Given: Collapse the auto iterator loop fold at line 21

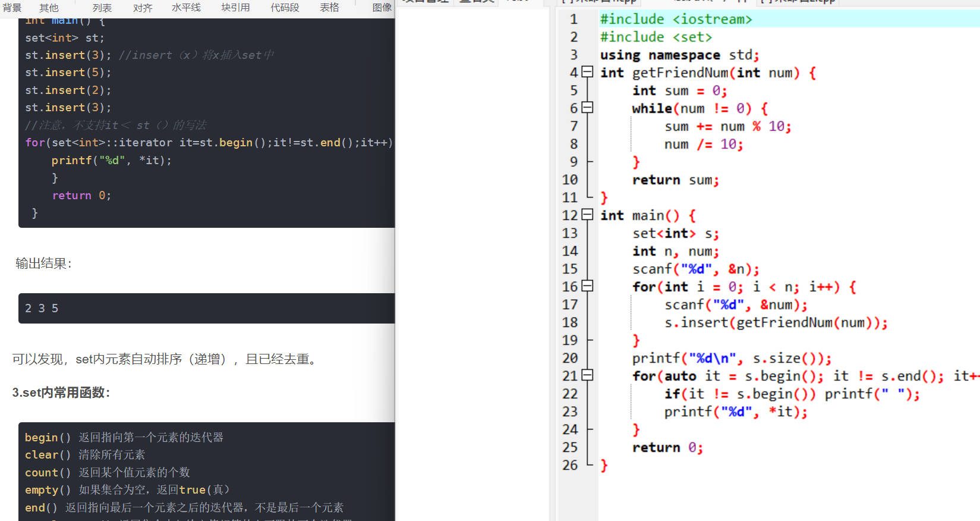Looking at the screenshot, I should (587, 375).
